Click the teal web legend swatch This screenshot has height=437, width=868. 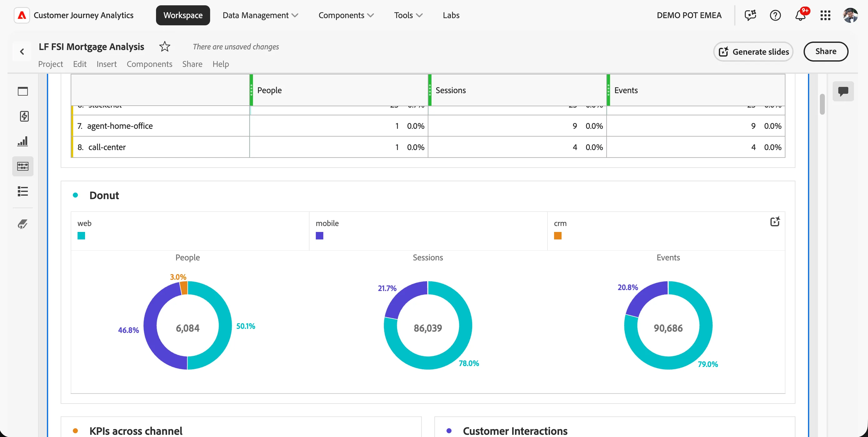81,235
